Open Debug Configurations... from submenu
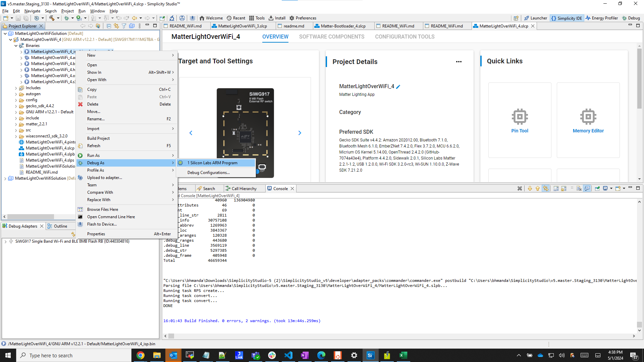Viewport: 644px width, 362px height. point(216,173)
